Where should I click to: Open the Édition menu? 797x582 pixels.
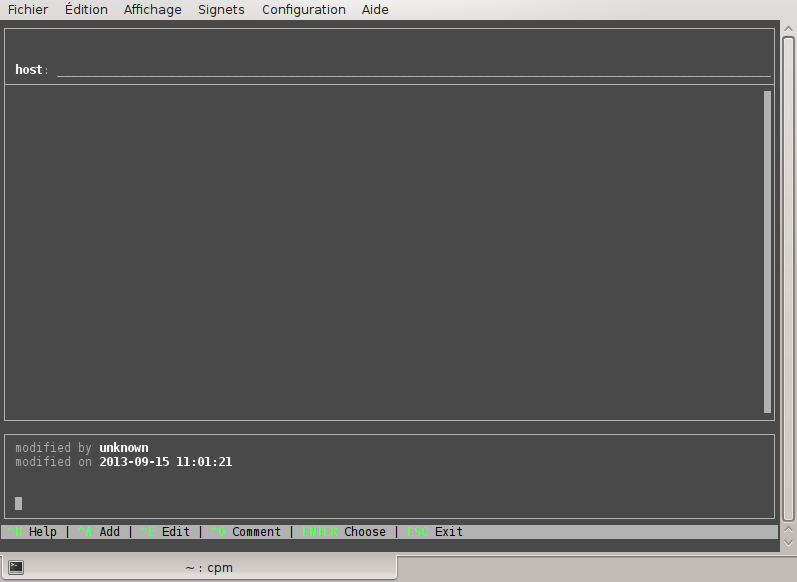(x=86, y=10)
